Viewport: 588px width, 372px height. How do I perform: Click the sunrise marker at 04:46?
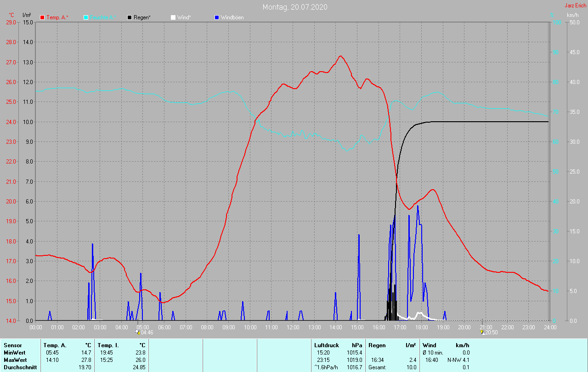click(138, 333)
